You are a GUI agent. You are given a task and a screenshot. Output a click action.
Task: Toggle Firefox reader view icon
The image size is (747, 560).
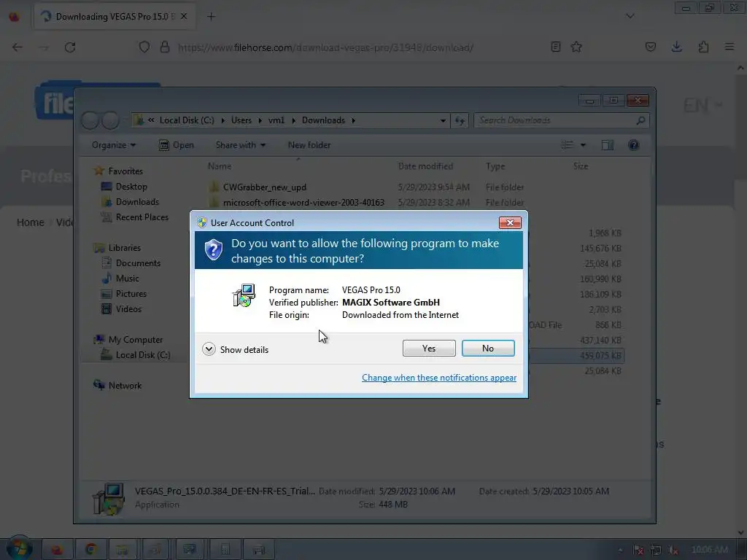pyautogui.click(x=555, y=47)
